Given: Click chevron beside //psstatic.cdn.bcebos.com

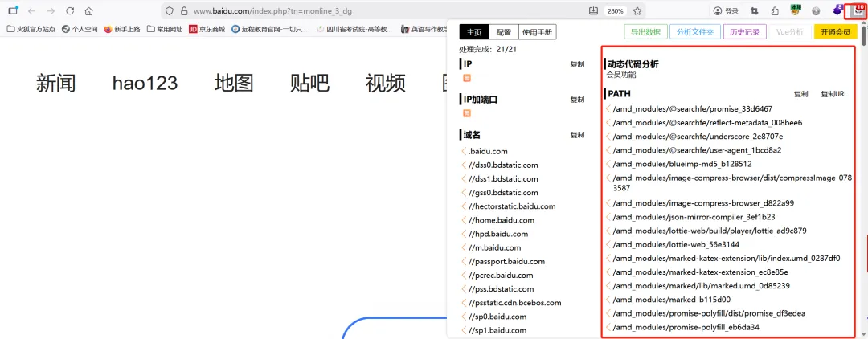Looking at the screenshot, I should coord(464,303).
